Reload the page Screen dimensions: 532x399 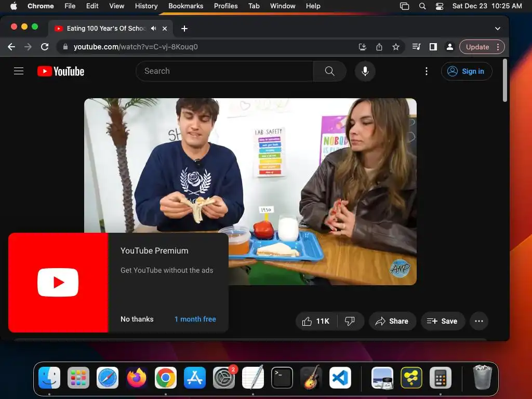coord(45,47)
